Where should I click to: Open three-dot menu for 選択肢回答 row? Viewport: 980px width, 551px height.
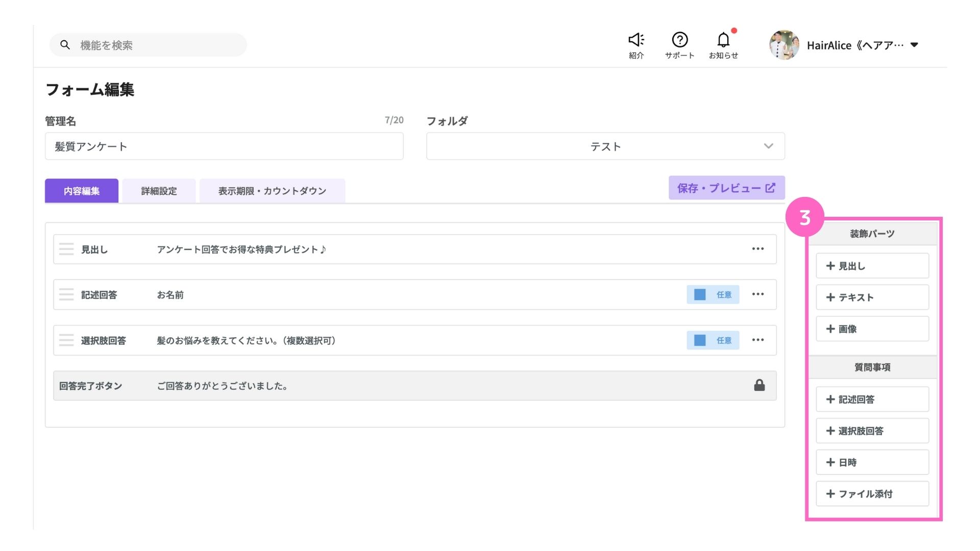(757, 340)
